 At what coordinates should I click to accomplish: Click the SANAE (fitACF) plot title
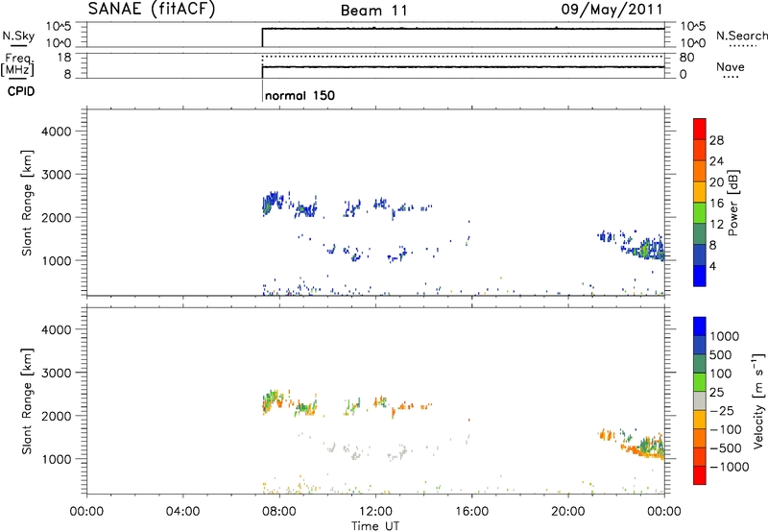[152, 9]
